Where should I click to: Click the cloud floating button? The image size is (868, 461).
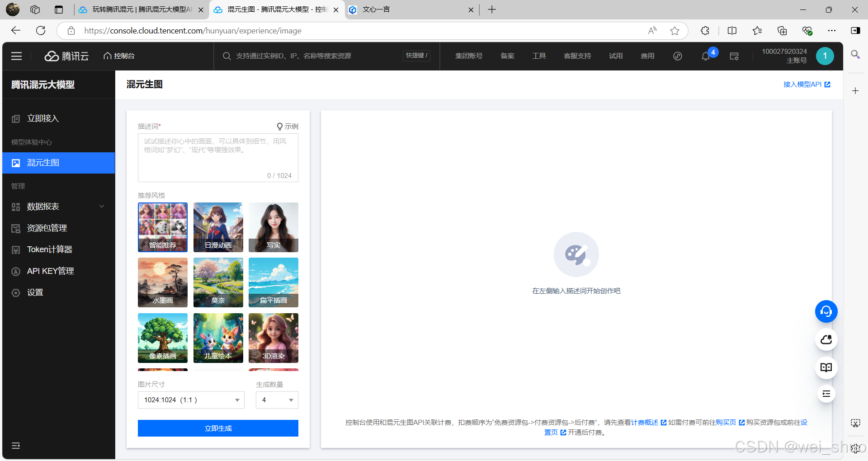coord(826,339)
